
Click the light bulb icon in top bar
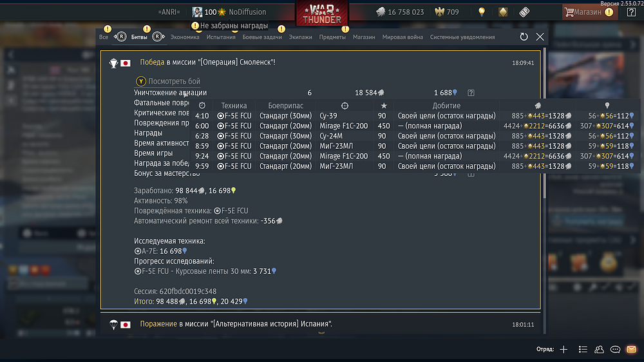coord(482,12)
